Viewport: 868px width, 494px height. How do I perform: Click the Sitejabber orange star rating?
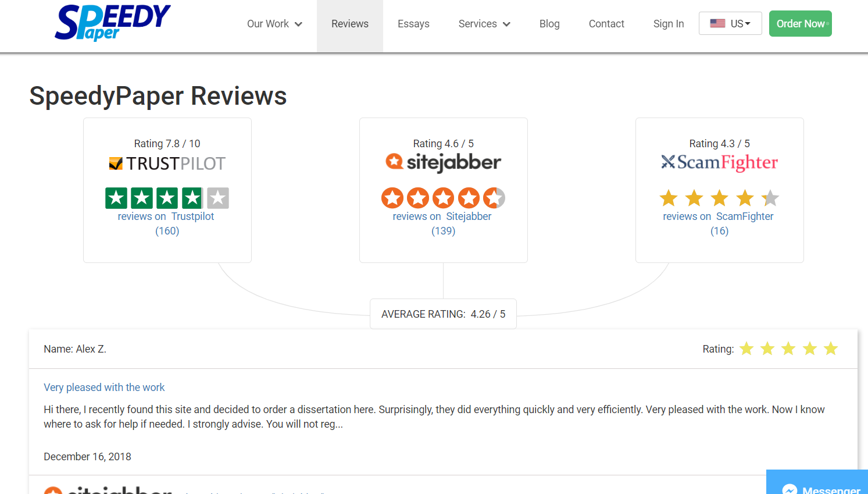[x=443, y=198]
